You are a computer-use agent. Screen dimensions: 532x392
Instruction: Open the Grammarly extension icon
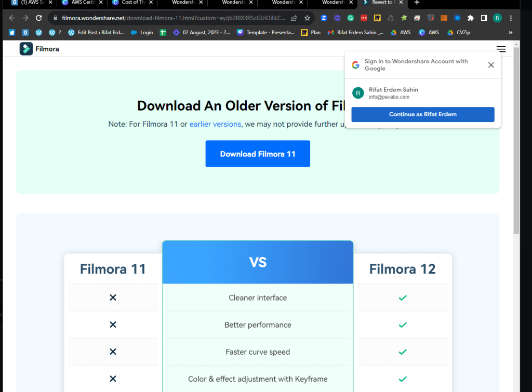click(x=351, y=18)
